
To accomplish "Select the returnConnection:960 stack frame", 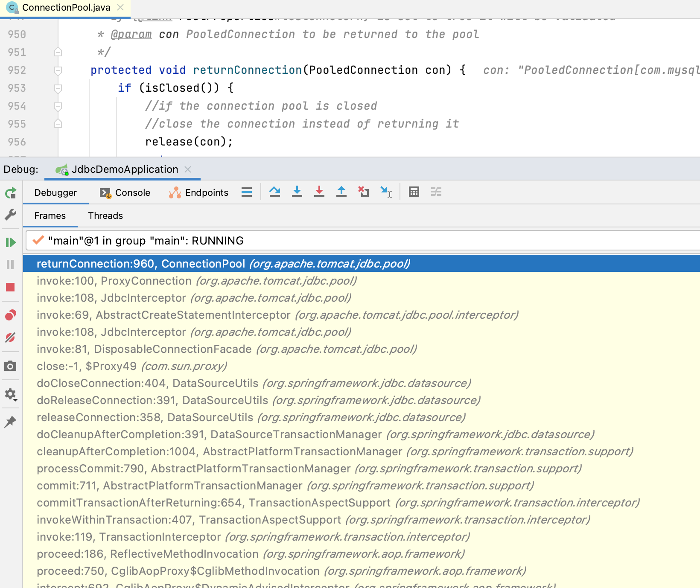I will (362, 264).
